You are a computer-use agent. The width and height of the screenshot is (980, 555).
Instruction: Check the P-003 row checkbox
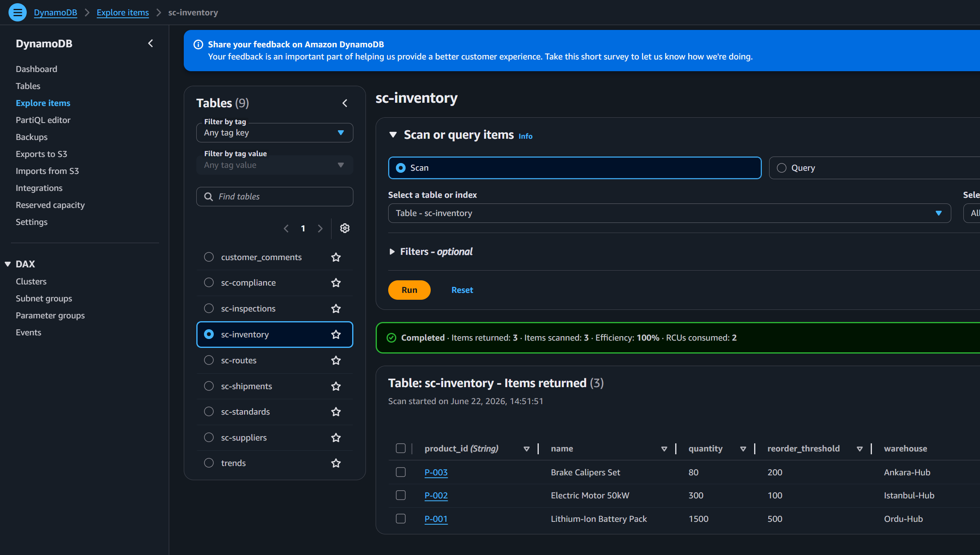[x=401, y=472]
